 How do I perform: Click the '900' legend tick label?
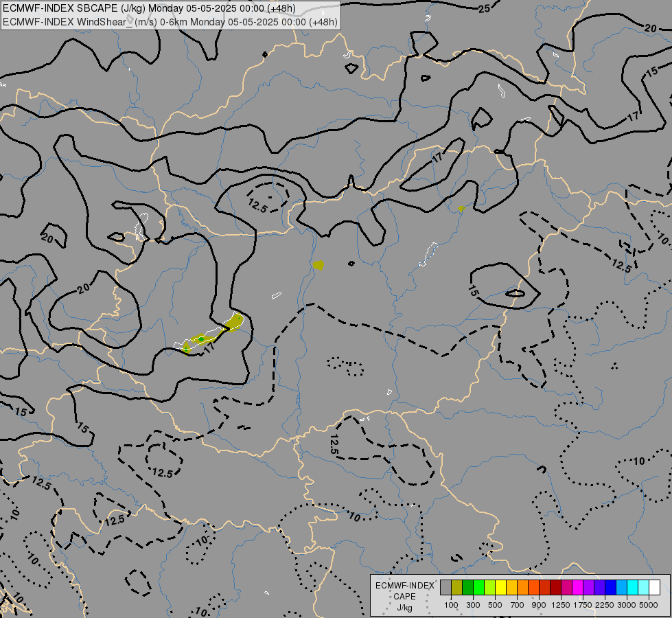coord(539,605)
